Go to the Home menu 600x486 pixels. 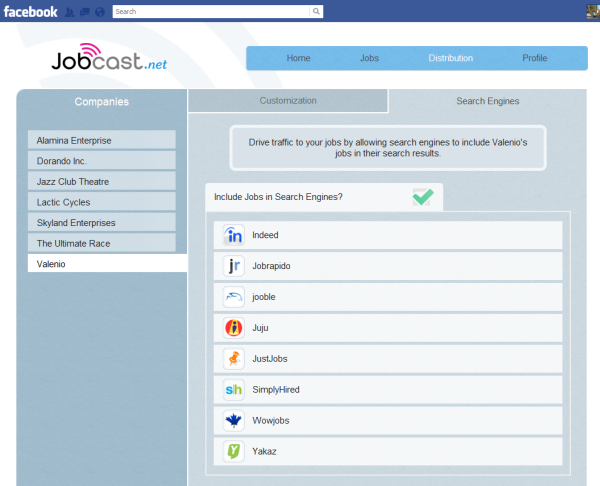tap(298, 58)
